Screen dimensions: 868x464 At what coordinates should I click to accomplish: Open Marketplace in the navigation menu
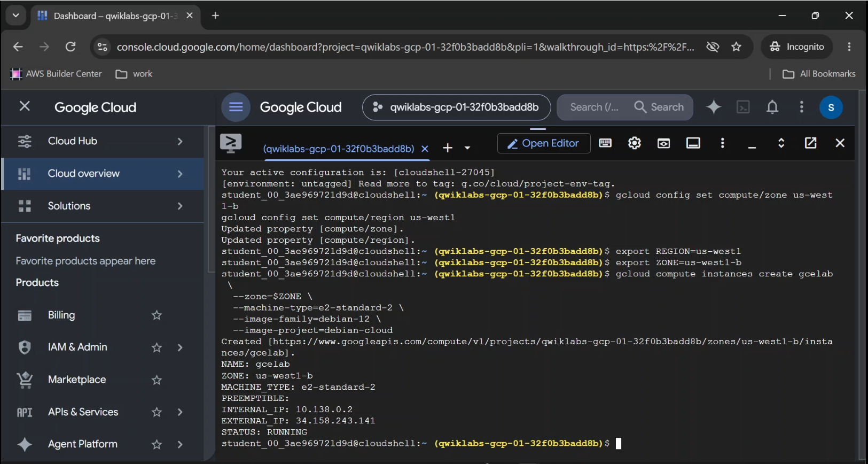pos(78,380)
